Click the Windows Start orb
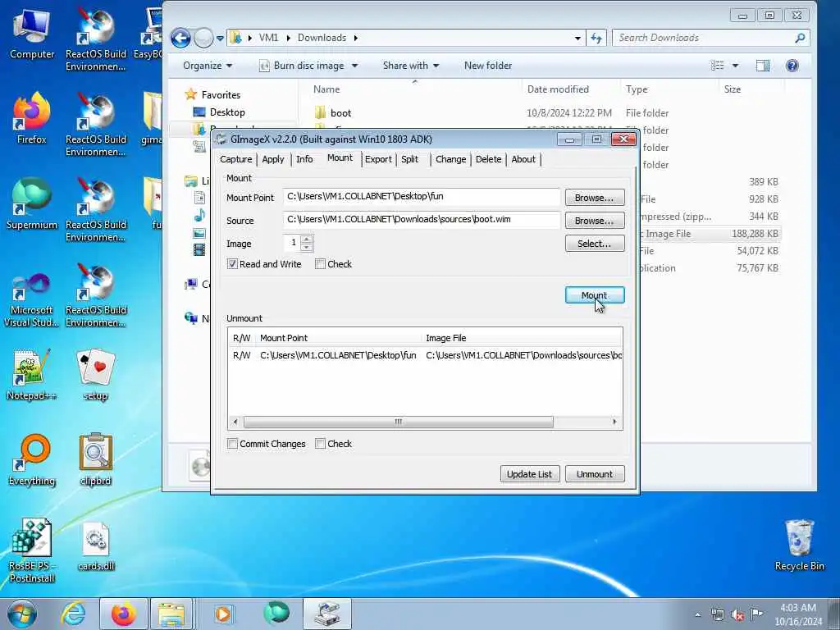Viewport: 840px width, 630px height. pyautogui.click(x=22, y=614)
